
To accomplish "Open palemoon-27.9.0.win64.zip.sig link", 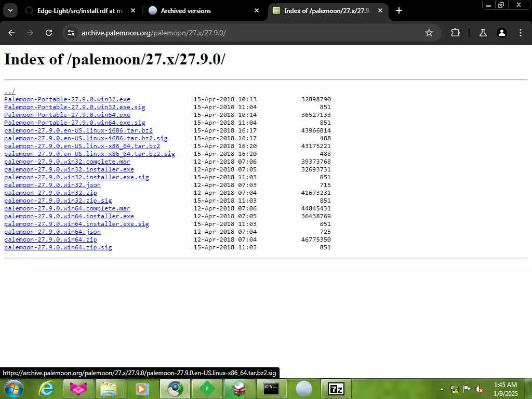I will [x=58, y=248].
